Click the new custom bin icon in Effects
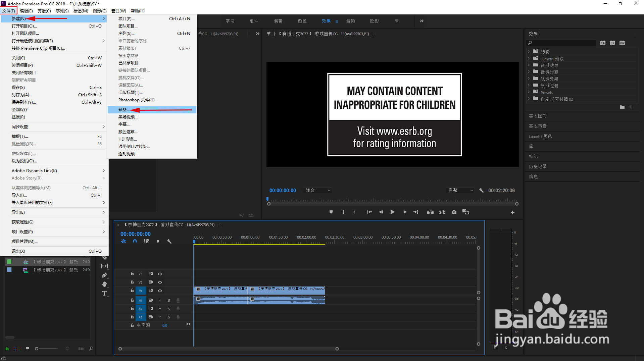 pos(622,107)
